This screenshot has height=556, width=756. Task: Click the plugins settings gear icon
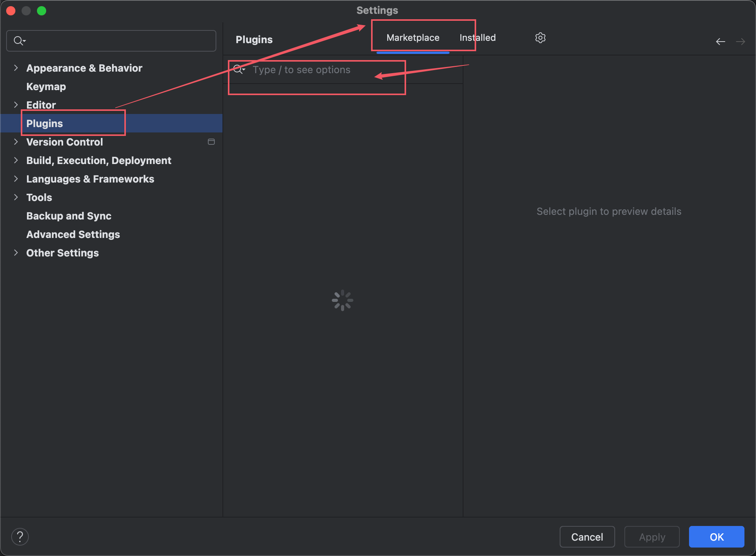[x=540, y=38]
